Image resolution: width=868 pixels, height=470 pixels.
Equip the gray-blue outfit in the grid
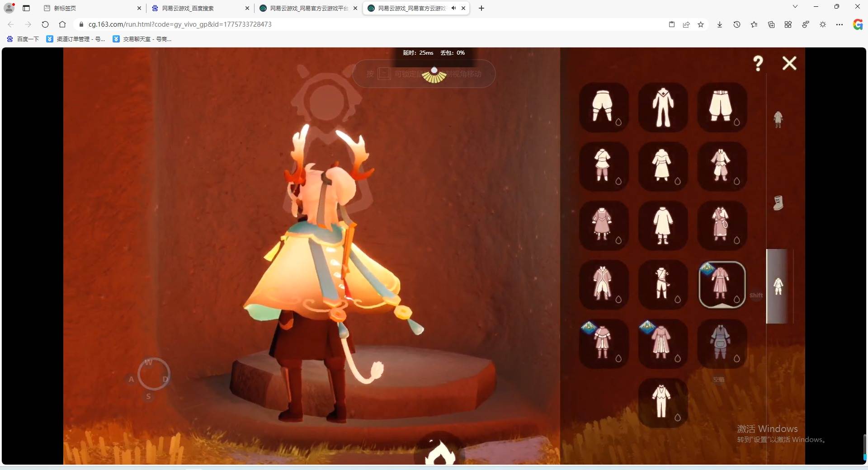(721, 344)
